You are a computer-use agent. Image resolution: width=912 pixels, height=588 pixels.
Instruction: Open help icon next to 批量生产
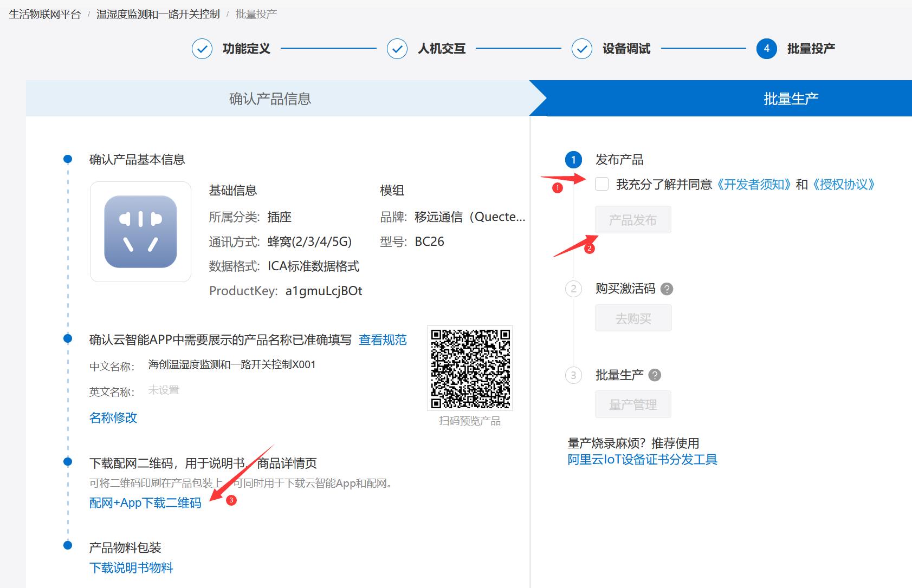[655, 375]
